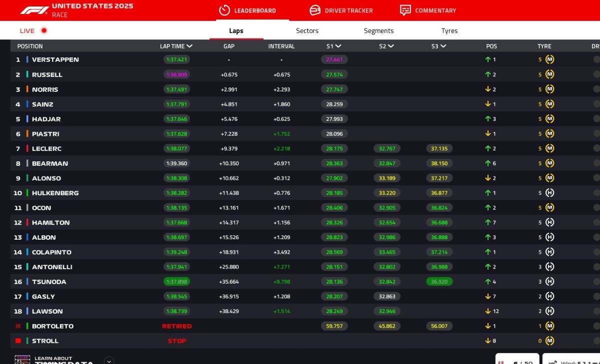
Task: Open the S3 column dropdown
Action: 443,46
